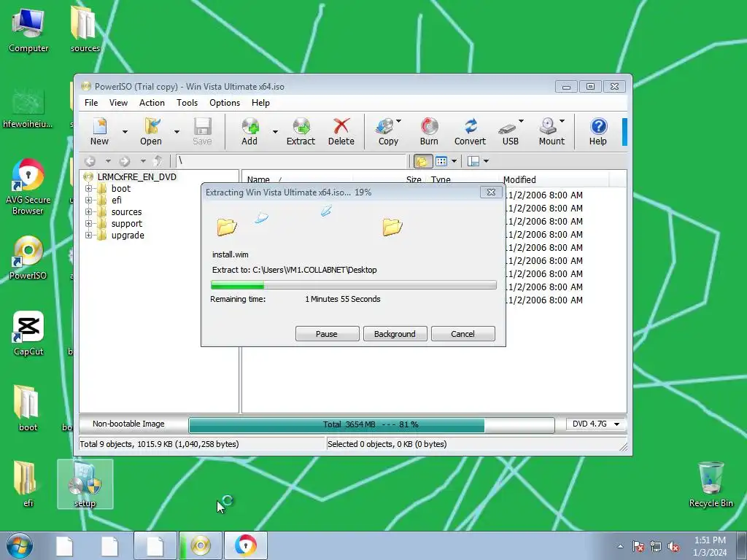Screen dimensions: 747x560
Task: Click the USB toolbar icon
Action: pyautogui.click(x=508, y=131)
